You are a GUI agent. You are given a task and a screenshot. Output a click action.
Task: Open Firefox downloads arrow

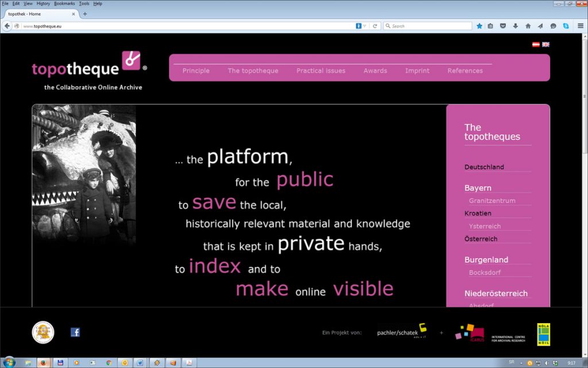pyautogui.click(x=515, y=26)
